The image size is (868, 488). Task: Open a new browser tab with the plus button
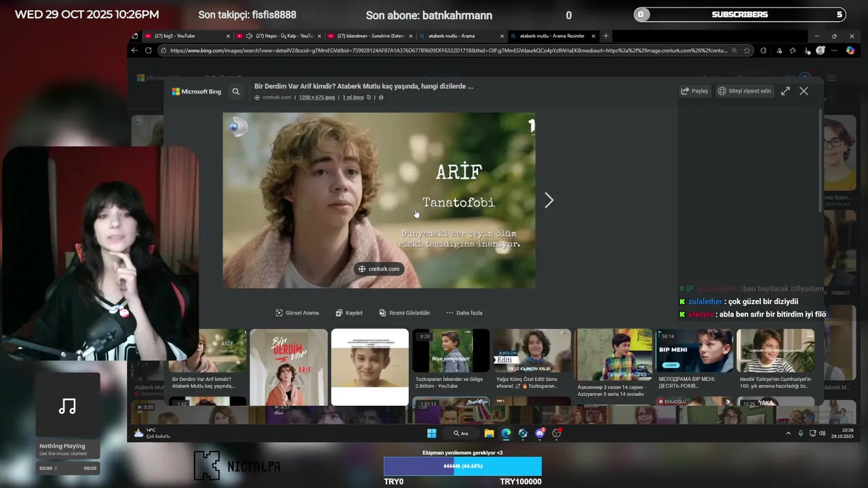coord(606,36)
